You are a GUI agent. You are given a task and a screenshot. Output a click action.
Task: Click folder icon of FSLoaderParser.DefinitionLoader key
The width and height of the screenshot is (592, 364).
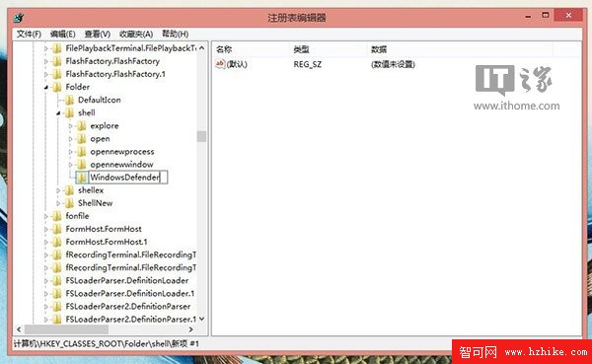tap(56, 280)
